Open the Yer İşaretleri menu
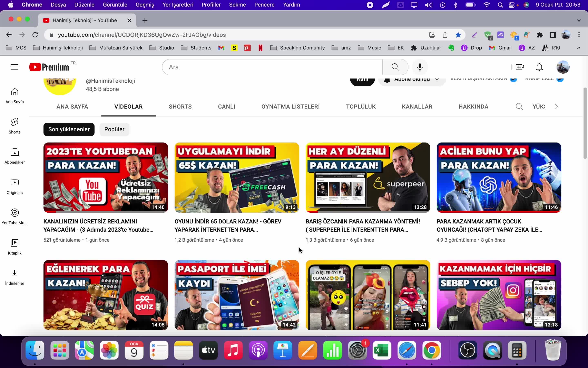This screenshot has height=368, width=588. tap(178, 5)
